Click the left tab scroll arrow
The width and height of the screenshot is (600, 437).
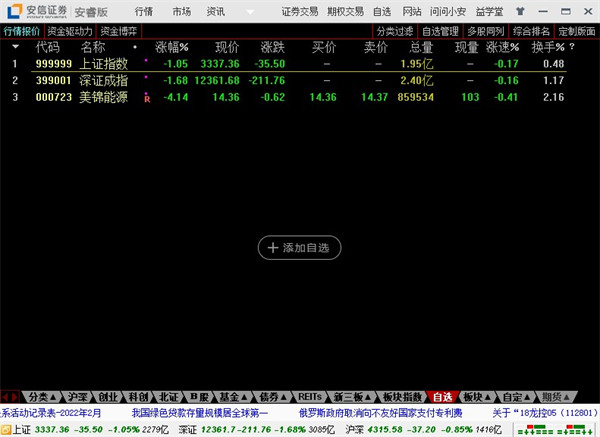[5, 397]
